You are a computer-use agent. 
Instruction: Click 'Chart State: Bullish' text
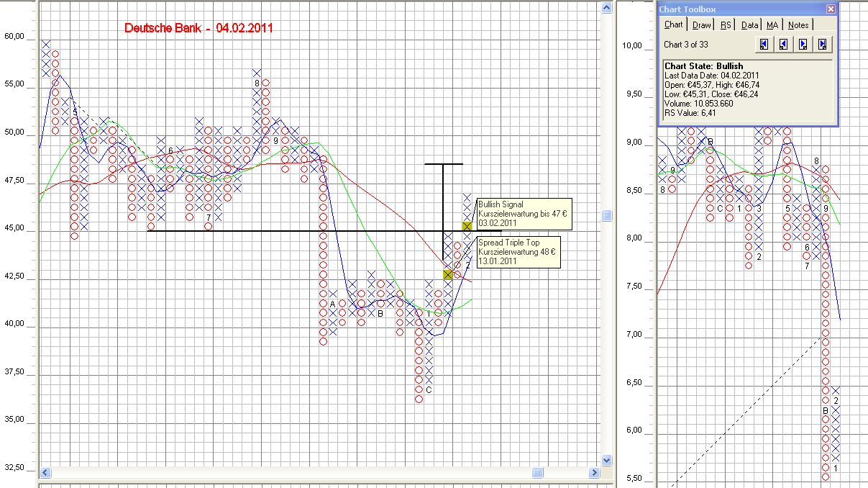[704, 66]
